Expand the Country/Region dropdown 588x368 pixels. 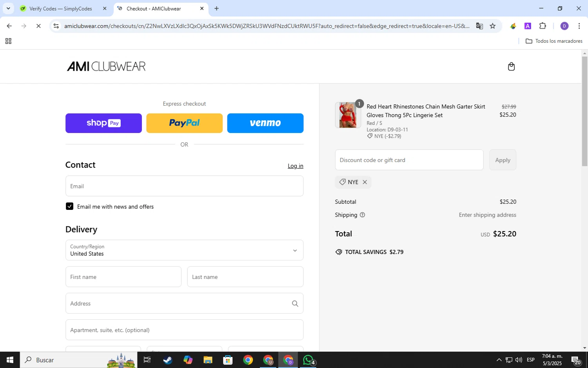tap(184, 250)
